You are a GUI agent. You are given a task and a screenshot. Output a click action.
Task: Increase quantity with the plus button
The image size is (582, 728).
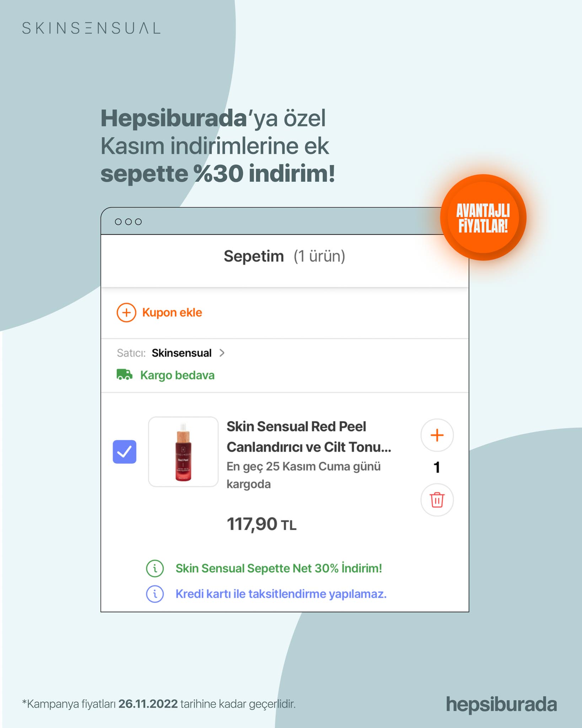point(437,435)
